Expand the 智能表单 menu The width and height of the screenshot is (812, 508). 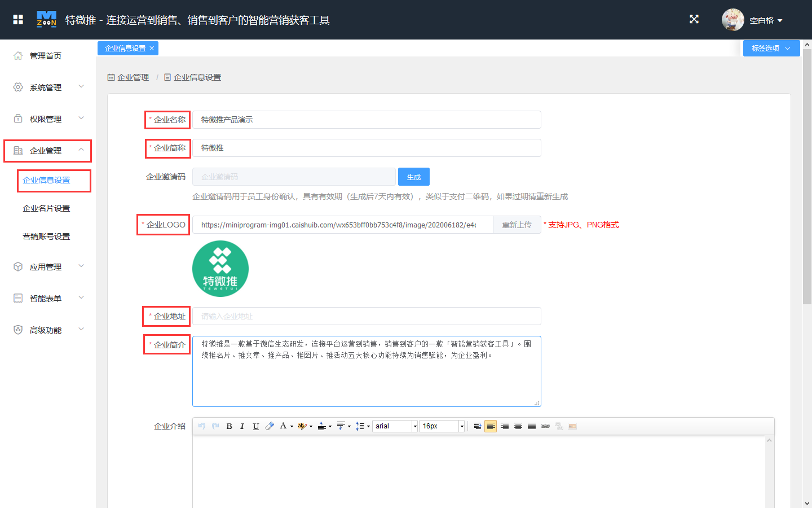(x=48, y=299)
